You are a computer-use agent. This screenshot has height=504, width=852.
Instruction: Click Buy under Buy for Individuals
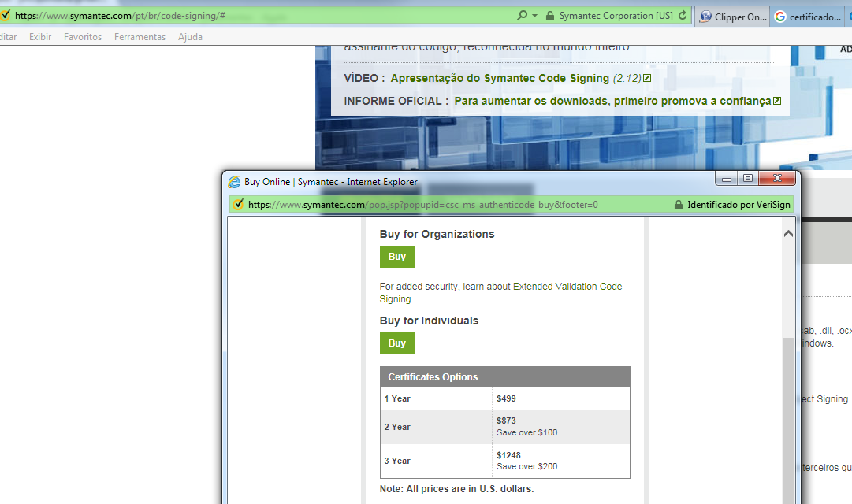point(396,343)
